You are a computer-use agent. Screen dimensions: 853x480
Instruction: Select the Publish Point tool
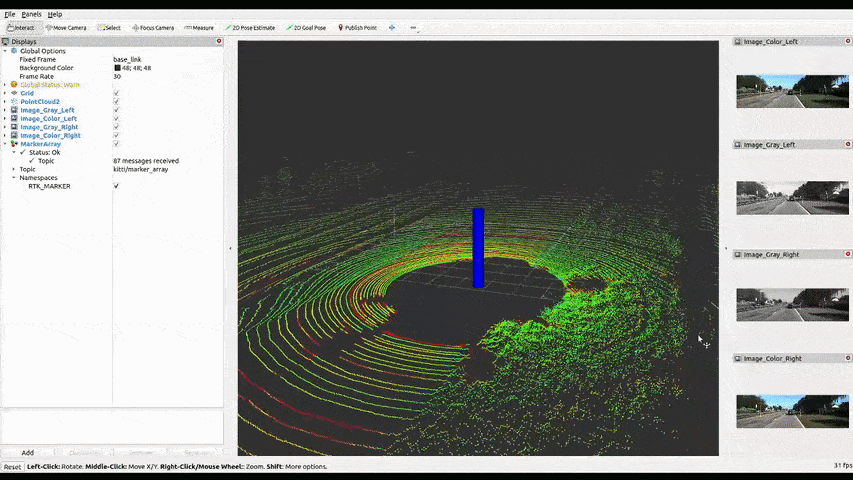coord(357,27)
